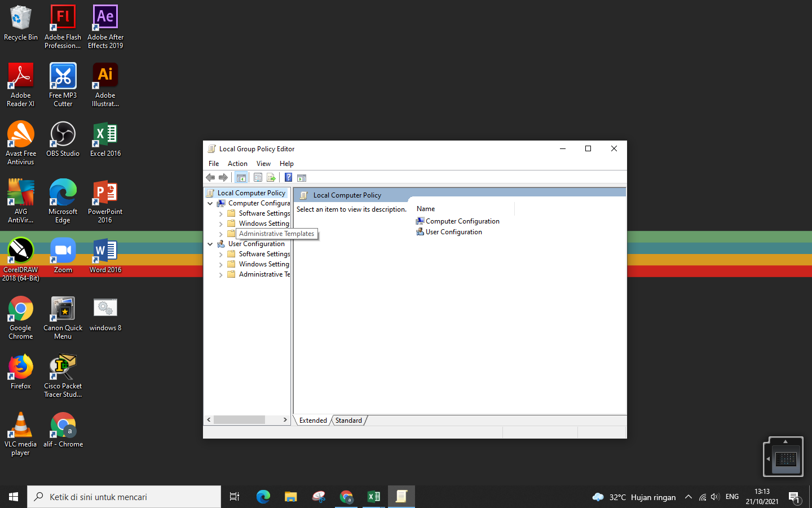Click the Forward arrow in the toolbar
812x508 pixels.
pos(223,178)
